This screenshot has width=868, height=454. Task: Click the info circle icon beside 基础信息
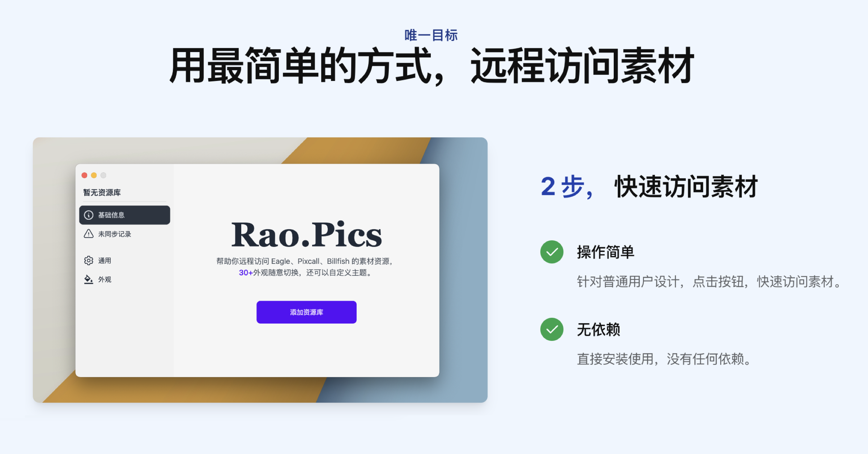89,215
